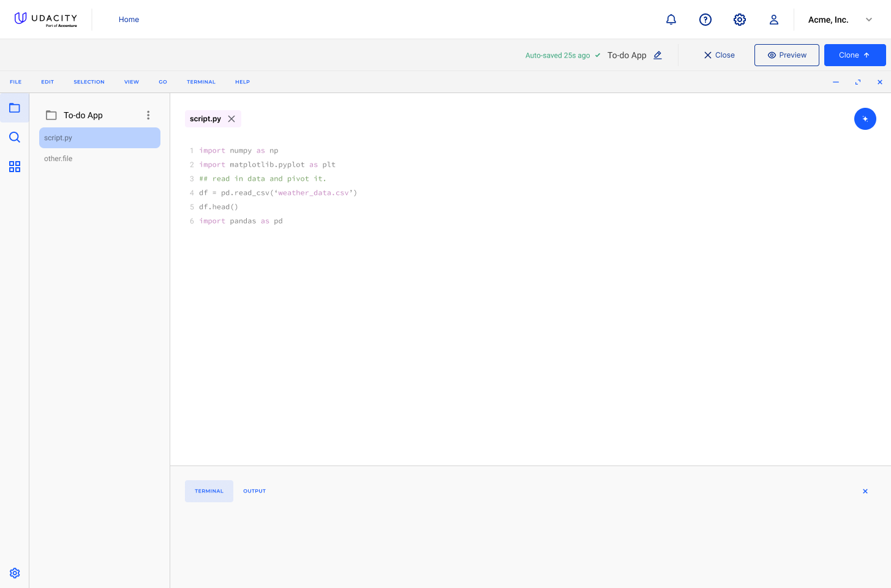Click the Acme, Inc. account name
Screen dimensions: 891x588
[x=829, y=20]
